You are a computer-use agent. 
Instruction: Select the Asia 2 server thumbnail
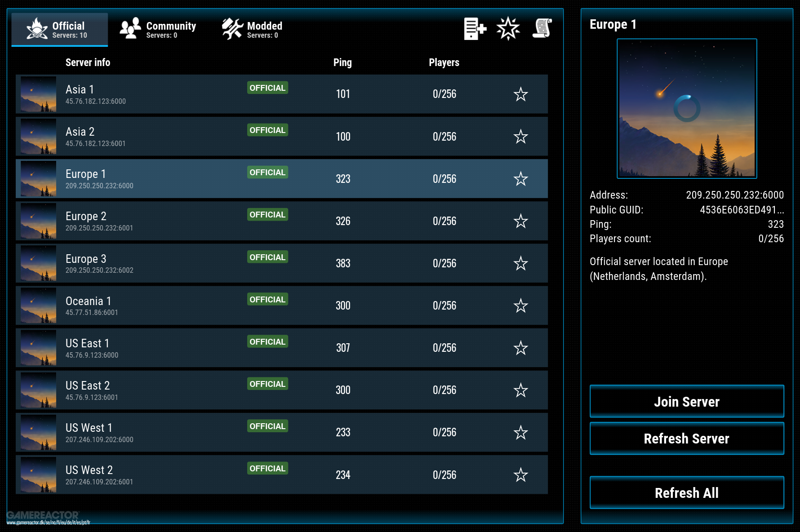[39, 137]
